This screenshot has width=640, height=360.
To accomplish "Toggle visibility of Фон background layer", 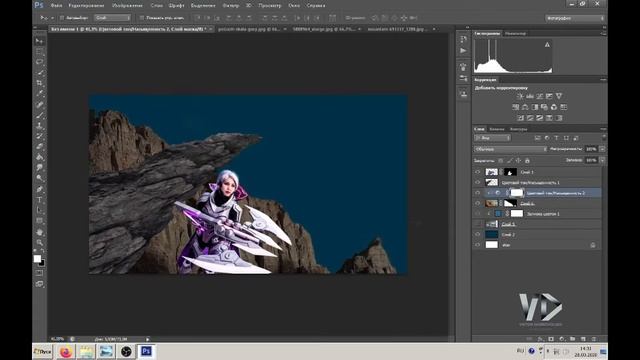I will pyautogui.click(x=478, y=245).
